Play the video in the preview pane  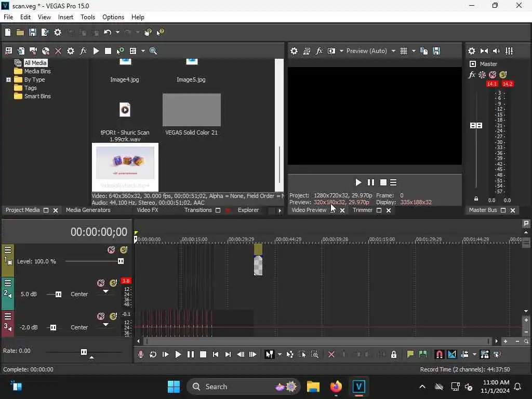point(358,182)
